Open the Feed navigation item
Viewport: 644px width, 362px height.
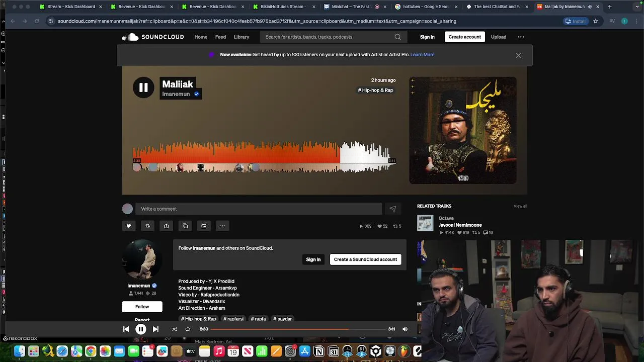pyautogui.click(x=220, y=37)
